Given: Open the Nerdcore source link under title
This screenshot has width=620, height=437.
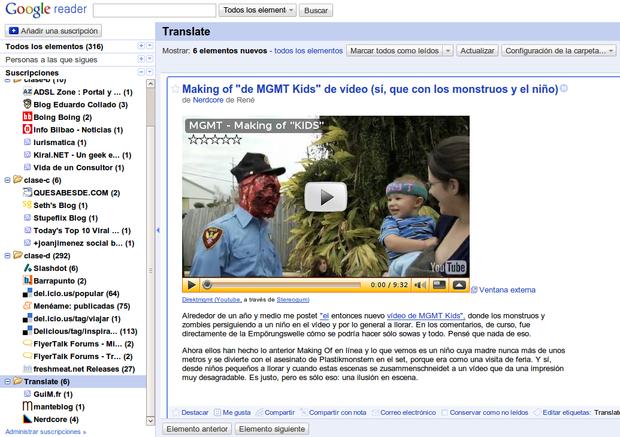Looking at the screenshot, I should (208, 100).
